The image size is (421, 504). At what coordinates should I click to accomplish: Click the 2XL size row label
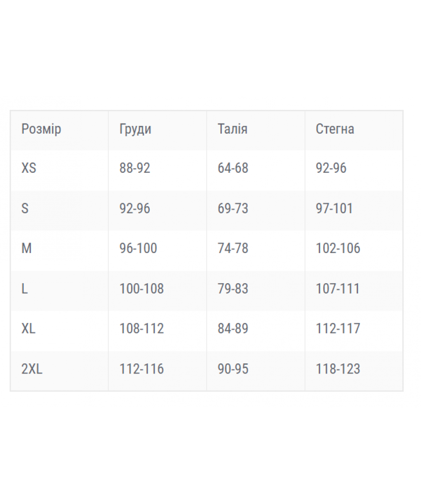point(32,369)
